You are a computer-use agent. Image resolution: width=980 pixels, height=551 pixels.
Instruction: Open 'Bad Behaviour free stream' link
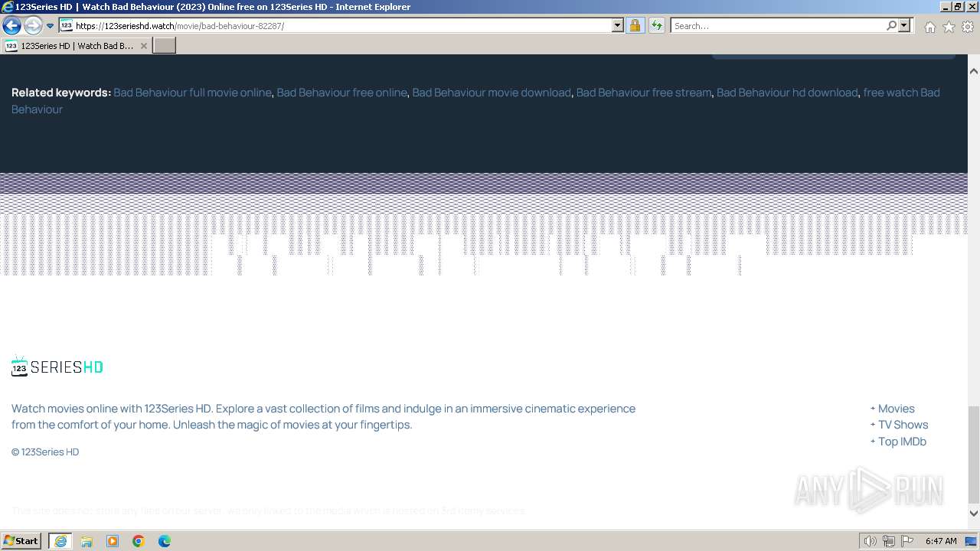[644, 93]
